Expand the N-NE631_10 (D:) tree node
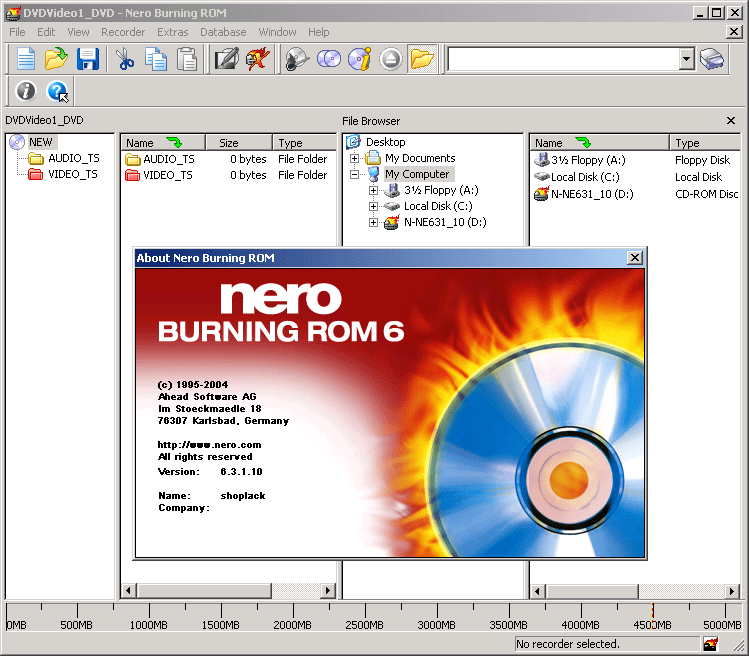 [x=374, y=223]
